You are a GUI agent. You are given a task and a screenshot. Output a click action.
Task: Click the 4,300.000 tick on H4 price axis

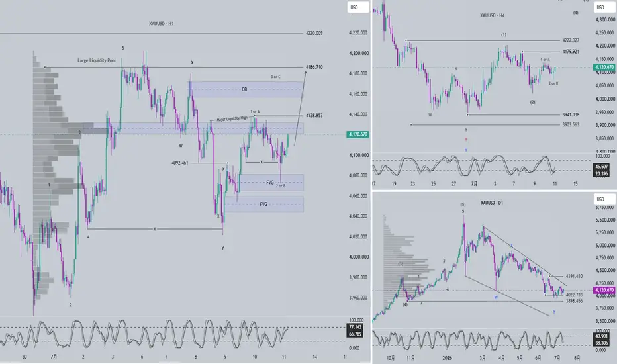pos(605,19)
